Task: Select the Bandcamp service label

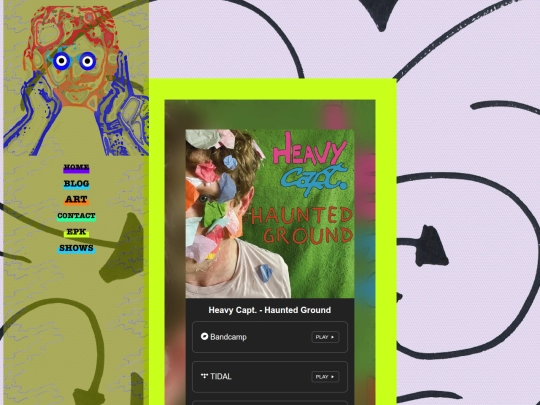Action: click(x=228, y=337)
